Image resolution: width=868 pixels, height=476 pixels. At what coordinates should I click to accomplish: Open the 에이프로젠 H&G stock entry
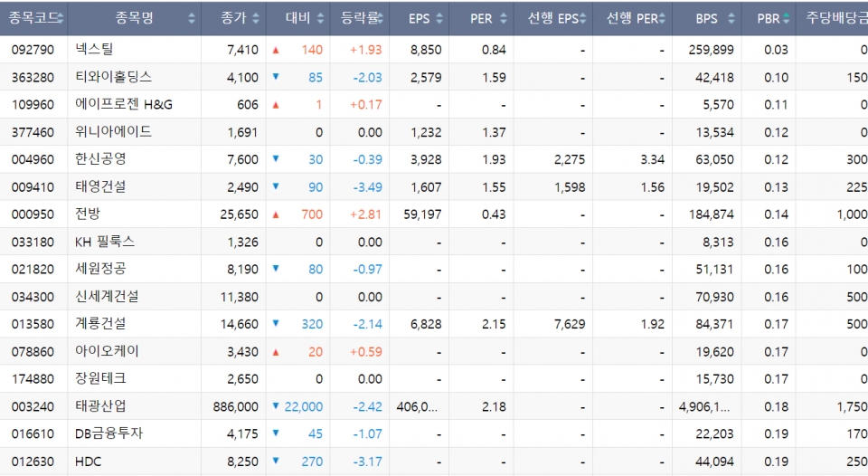click(124, 105)
